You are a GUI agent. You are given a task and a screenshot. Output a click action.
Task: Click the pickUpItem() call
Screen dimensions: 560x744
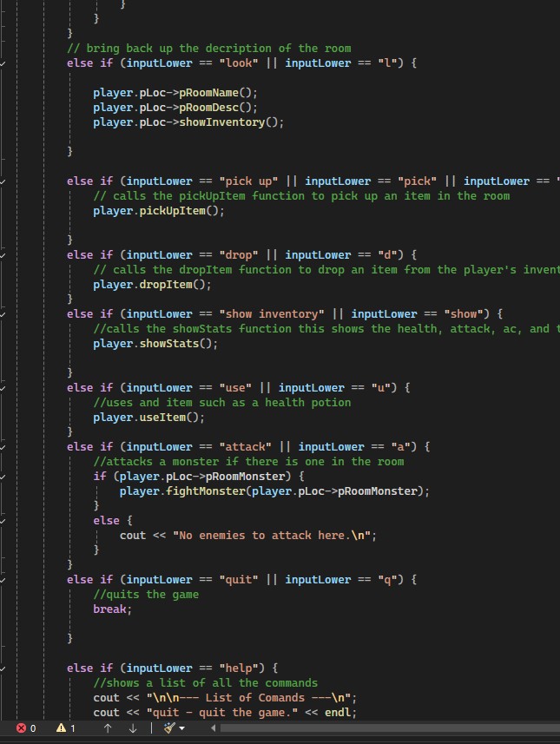click(x=179, y=211)
